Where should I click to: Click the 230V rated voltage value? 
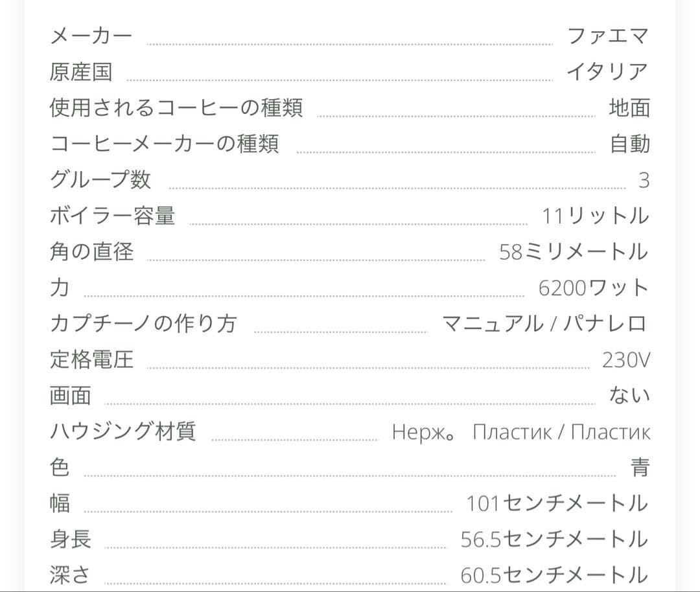tap(625, 359)
